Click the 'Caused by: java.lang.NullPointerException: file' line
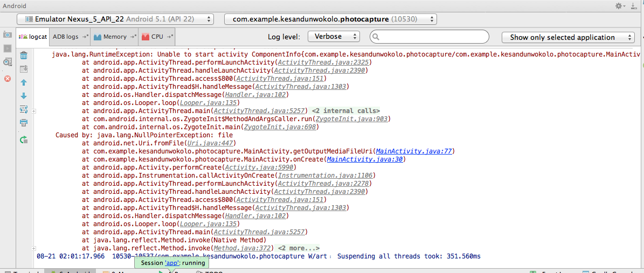This screenshot has width=644, height=273. click(144, 135)
